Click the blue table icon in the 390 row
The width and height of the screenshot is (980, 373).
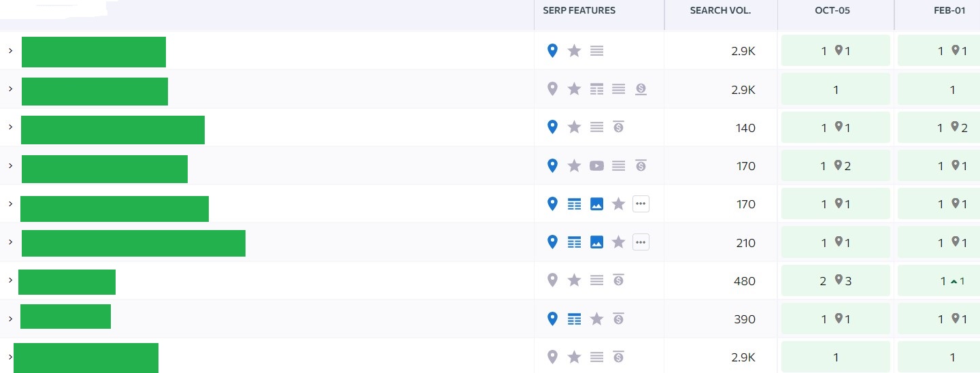tap(575, 319)
